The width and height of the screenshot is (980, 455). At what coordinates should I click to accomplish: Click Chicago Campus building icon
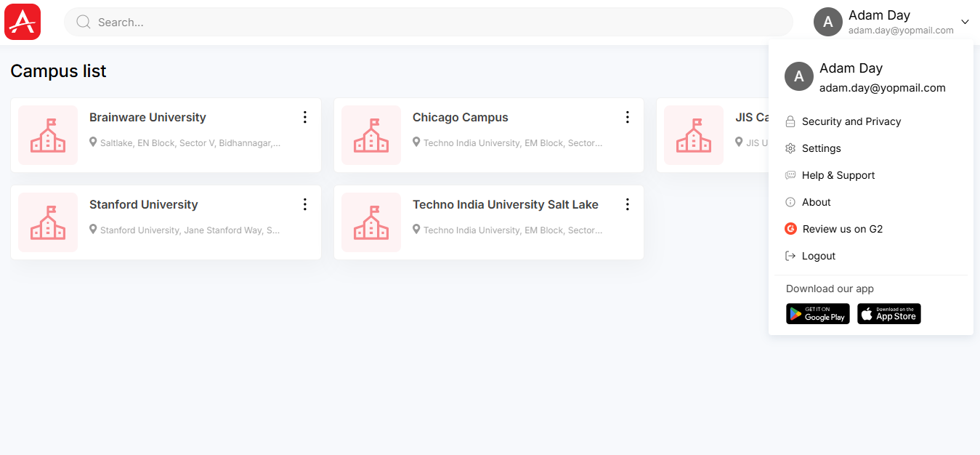(371, 135)
